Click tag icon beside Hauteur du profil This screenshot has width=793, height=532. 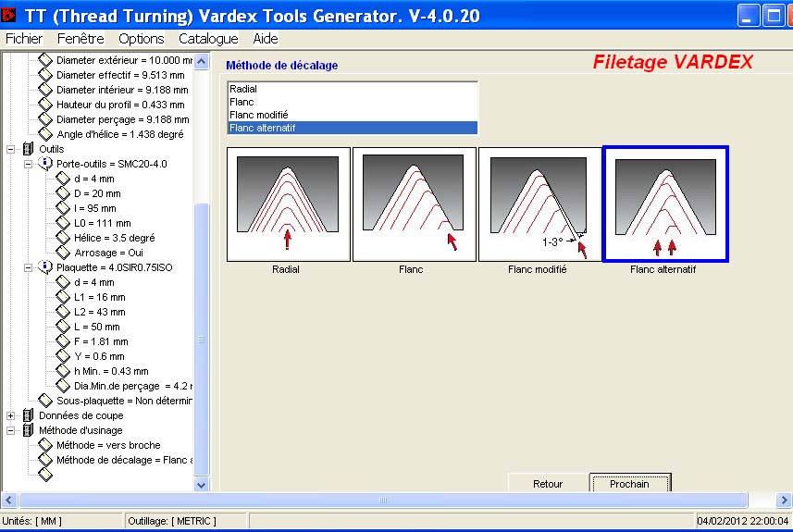(45, 105)
